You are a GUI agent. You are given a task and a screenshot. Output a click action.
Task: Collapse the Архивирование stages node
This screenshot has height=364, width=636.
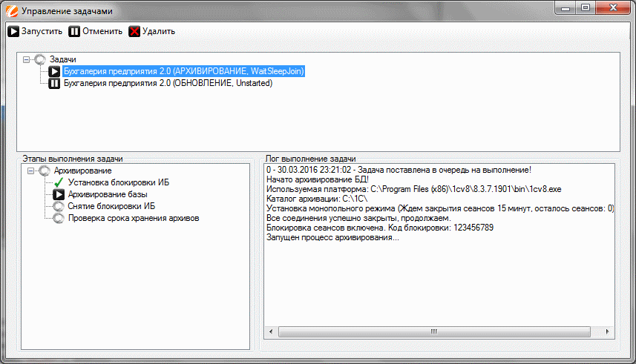pos(31,171)
